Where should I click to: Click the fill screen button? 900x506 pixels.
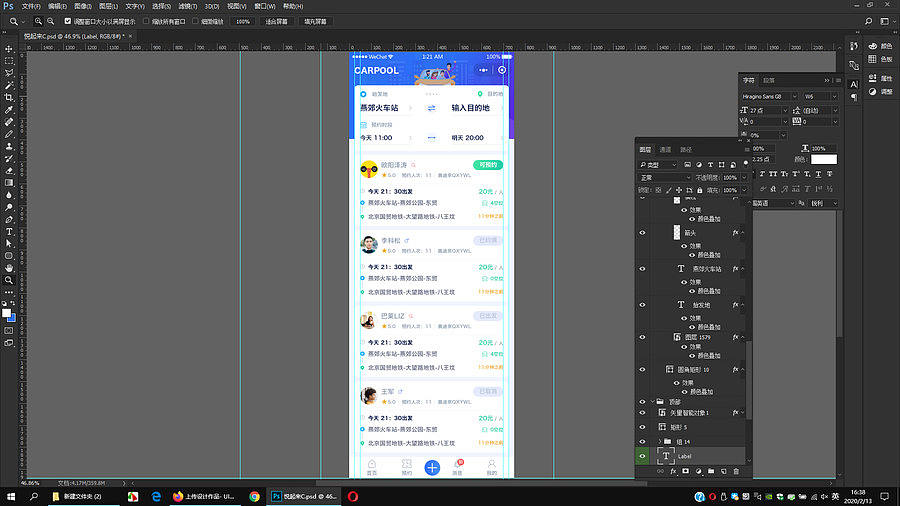coord(315,21)
